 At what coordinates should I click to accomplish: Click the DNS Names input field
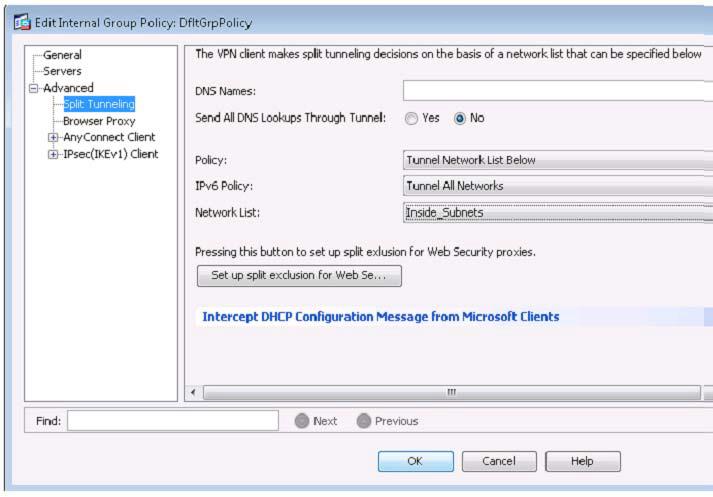[x=557, y=91]
